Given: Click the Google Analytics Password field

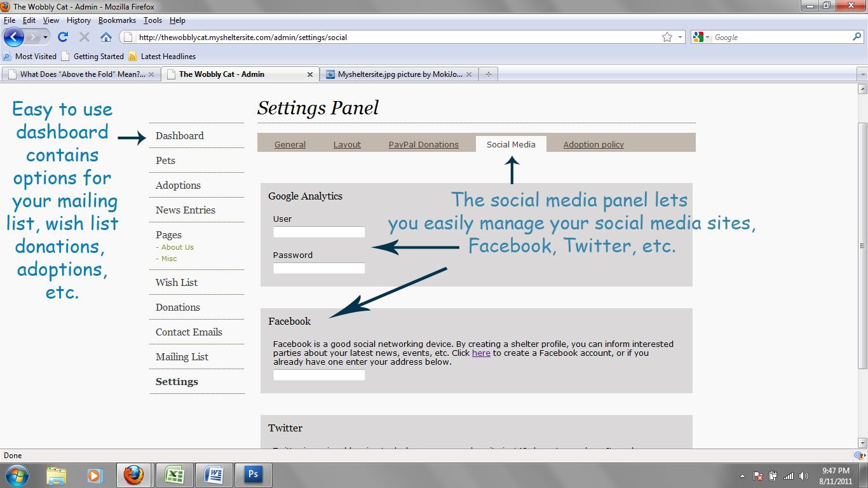Looking at the screenshot, I should point(319,268).
